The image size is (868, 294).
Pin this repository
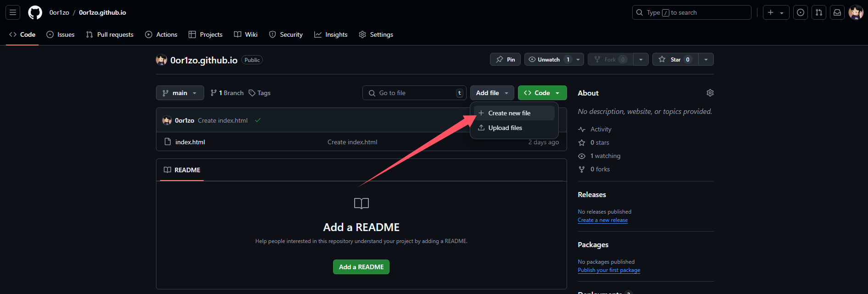click(x=505, y=59)
